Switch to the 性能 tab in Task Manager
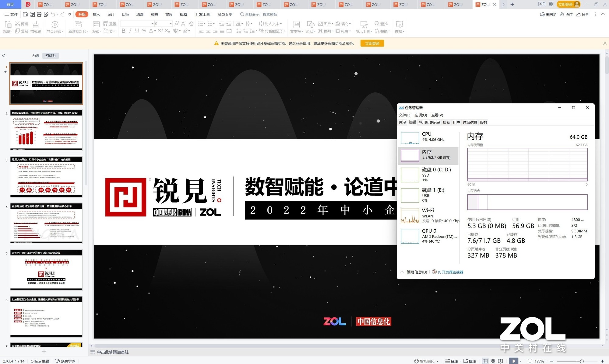 (412, 122)
